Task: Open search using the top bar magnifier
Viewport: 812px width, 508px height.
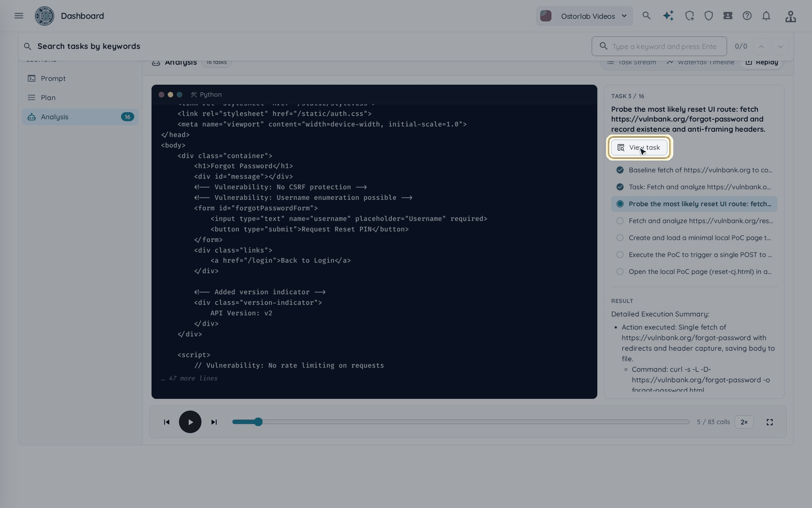Action: [646, 16]
